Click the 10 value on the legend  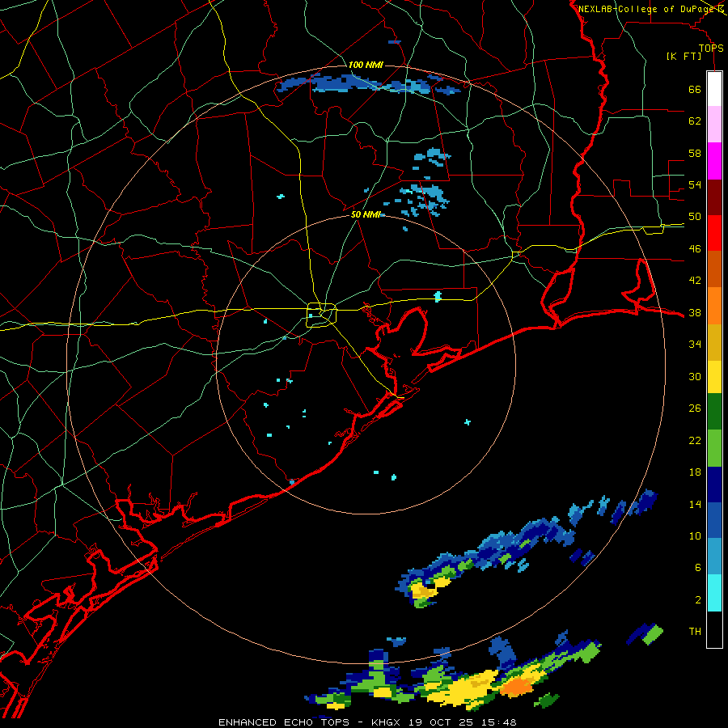pyautogui.click(x=695, y=536)
